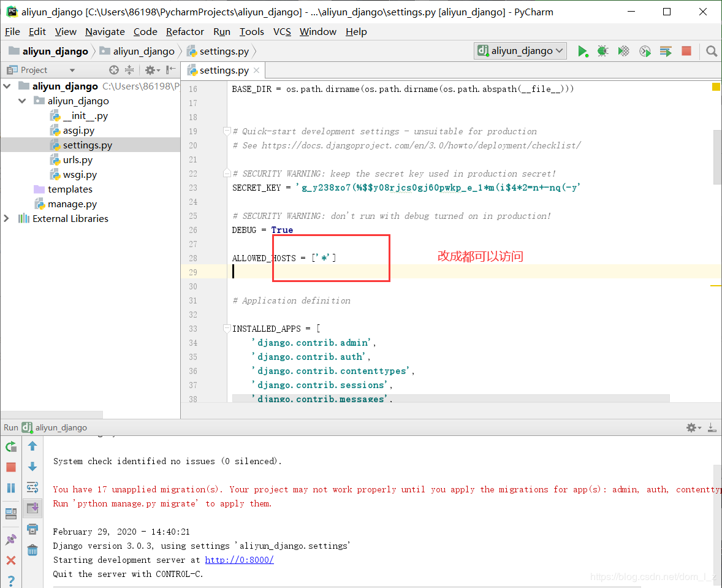Open aliyun_django run configuration dropdown
This screenshot has width=722, height=588.
[520, 51]
